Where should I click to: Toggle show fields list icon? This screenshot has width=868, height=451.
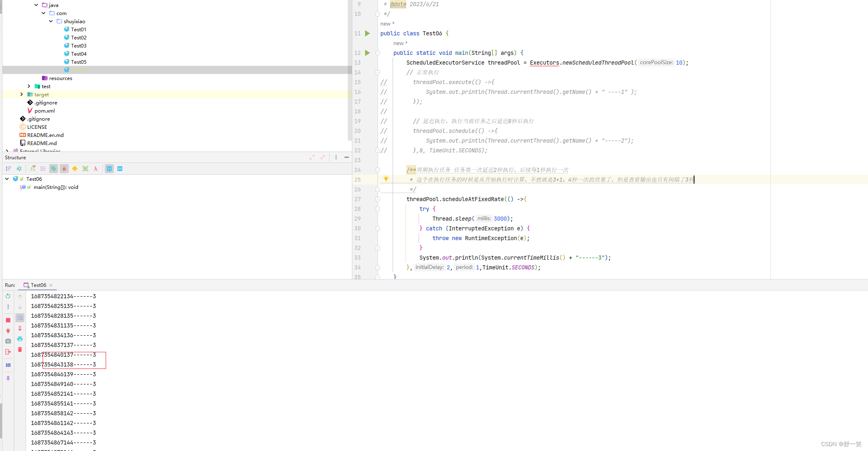43,169
